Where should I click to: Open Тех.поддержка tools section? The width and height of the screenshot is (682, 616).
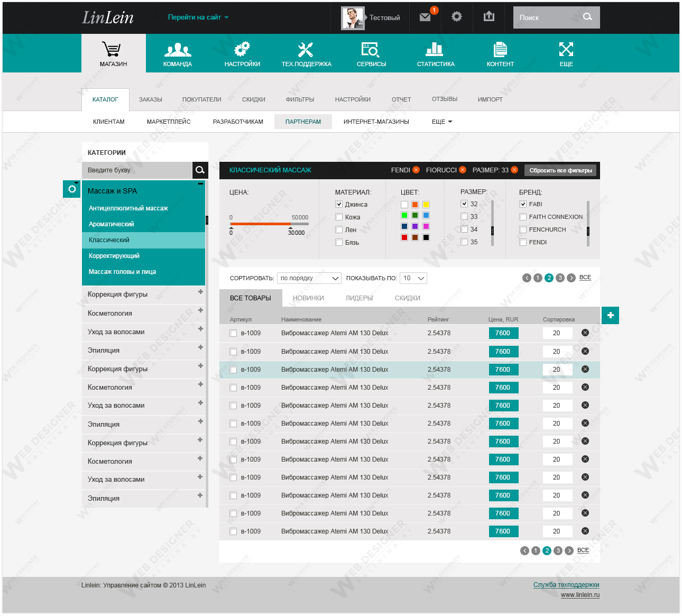point(307,53)
